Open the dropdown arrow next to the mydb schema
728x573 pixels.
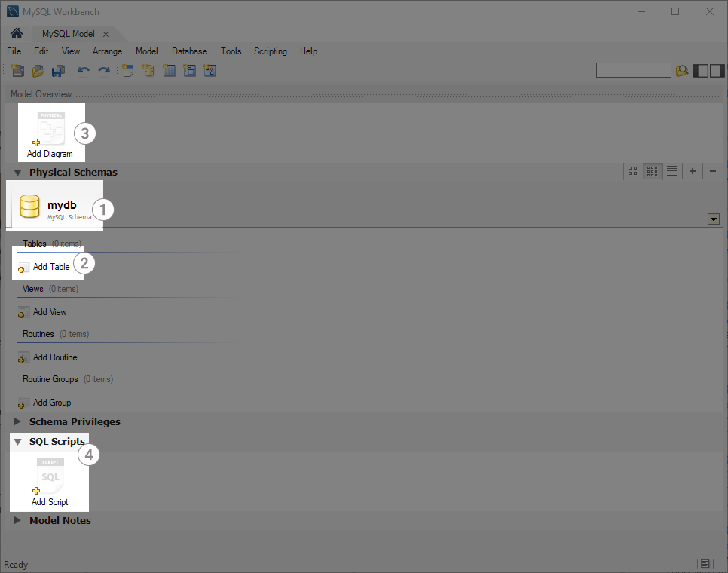[713, 219]
